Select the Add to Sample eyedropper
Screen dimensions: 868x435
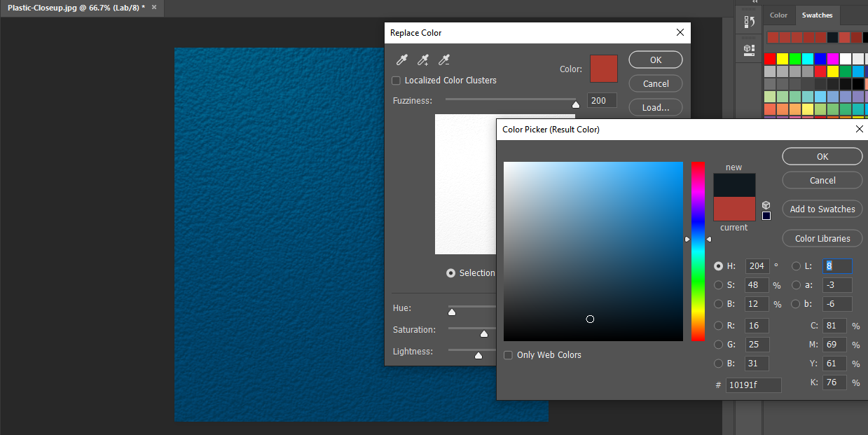point(423,60)
